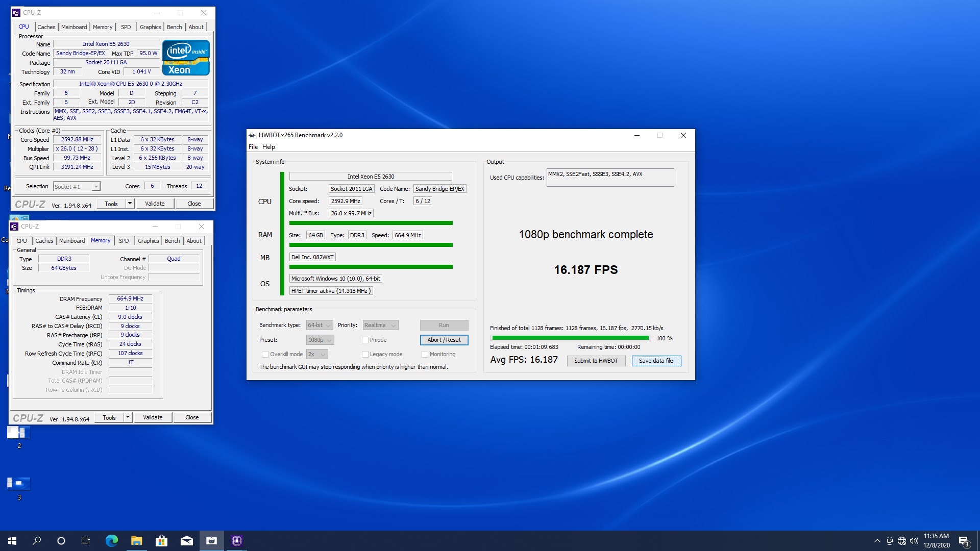Switch to HWBOT x265 taskbar icon
This screenshot has height=551, width=980.
pyautogui.click(x=211, y=541)
